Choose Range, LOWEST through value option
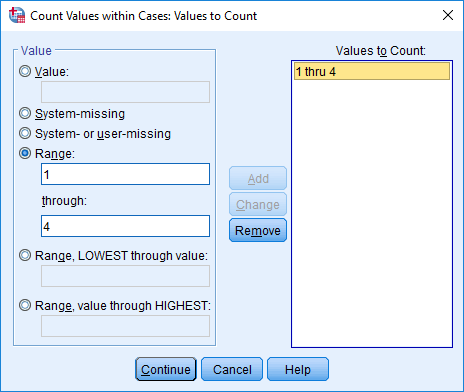This screenshot has height=392, width=464. click(25, 255)
